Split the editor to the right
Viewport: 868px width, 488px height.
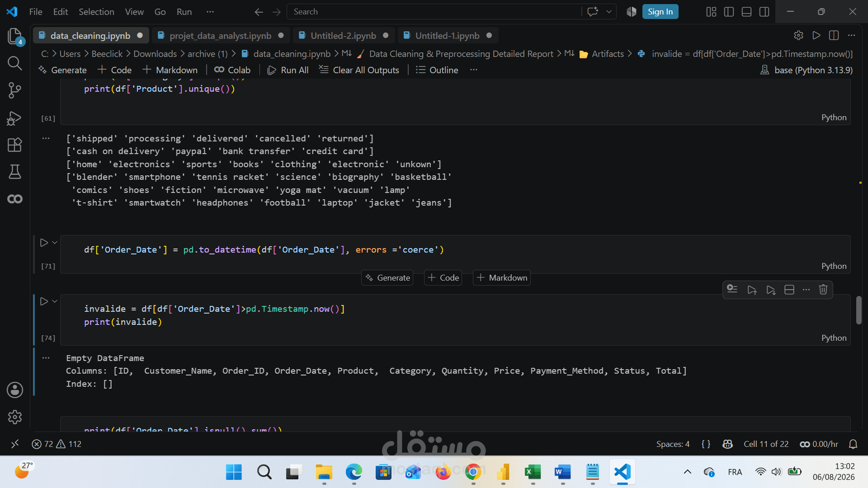coord(834,35)
